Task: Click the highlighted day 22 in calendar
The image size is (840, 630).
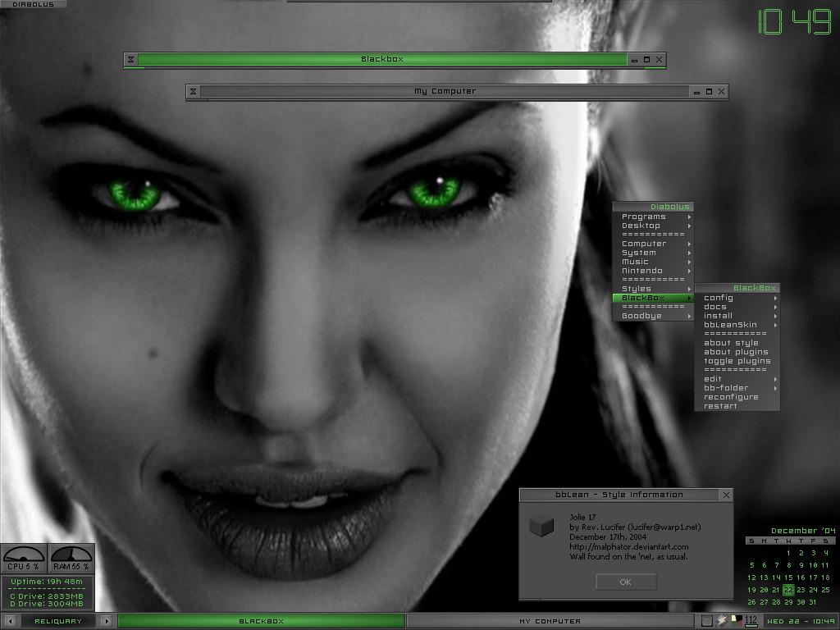Action: [x=788, y=590]
